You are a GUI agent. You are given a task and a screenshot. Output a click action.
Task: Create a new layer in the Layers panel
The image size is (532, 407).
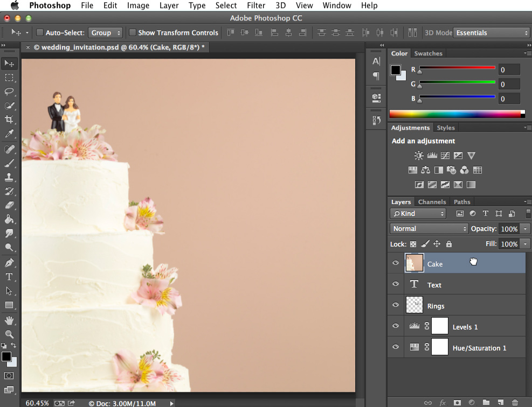(500, 402)
